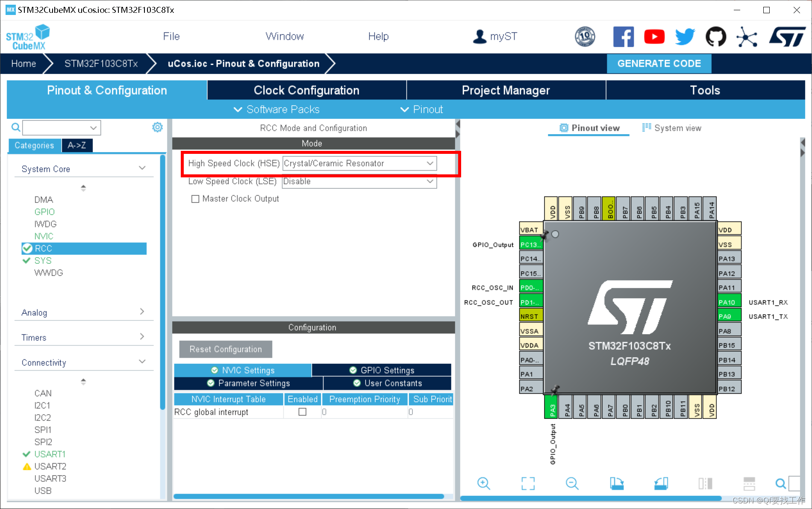Click the PA3 GPIO output pin

(x=552, y=407)
